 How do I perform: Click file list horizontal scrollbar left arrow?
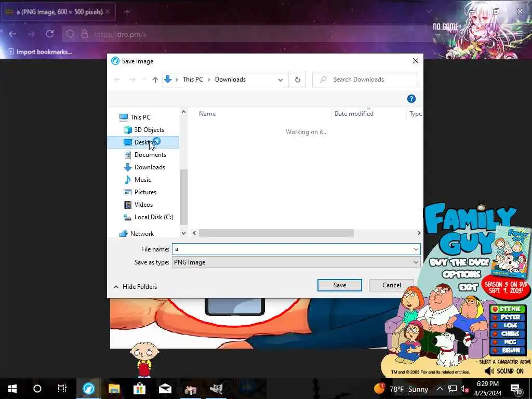point(194,233)
